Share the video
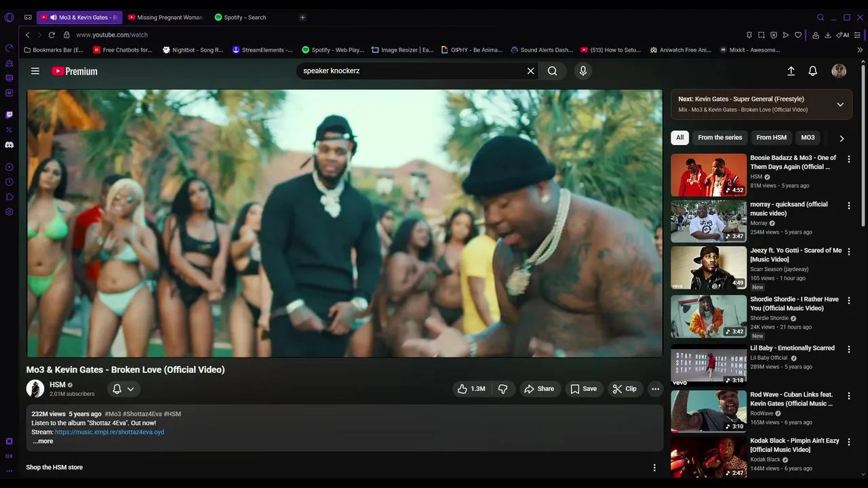This screenshot has height=488, width=868. [540, 388]
